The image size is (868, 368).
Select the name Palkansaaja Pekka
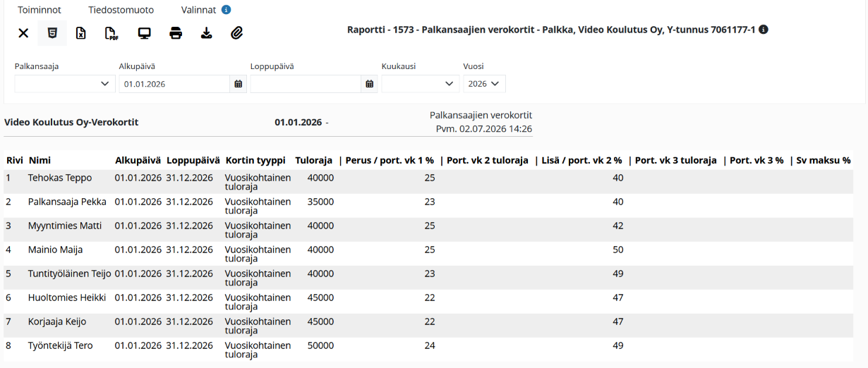67,202
